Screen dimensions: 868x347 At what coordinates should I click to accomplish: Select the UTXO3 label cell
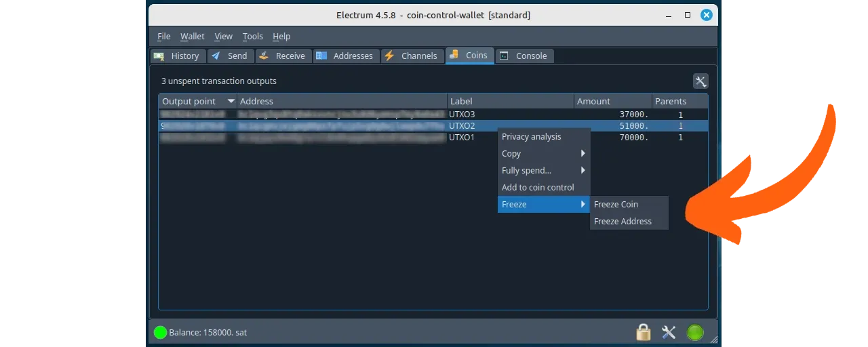pos(511,115)
